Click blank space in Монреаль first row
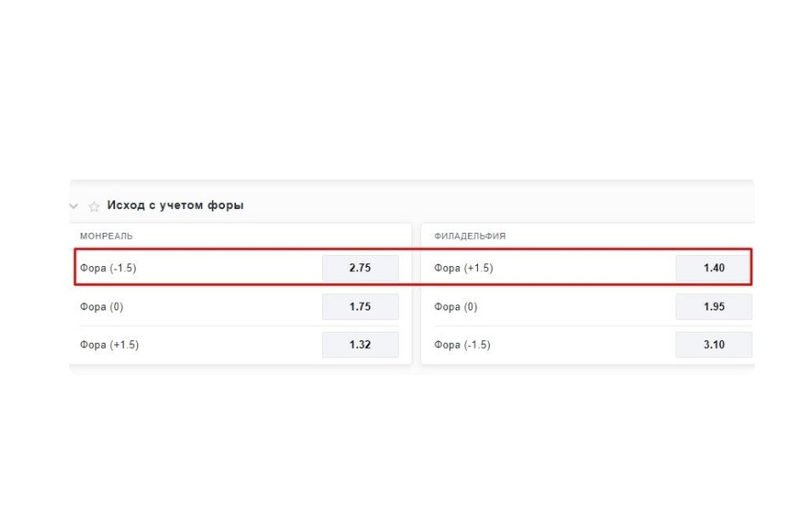This screenshot has width=812, height=521. pyautogui.click(x=227, y=268)
